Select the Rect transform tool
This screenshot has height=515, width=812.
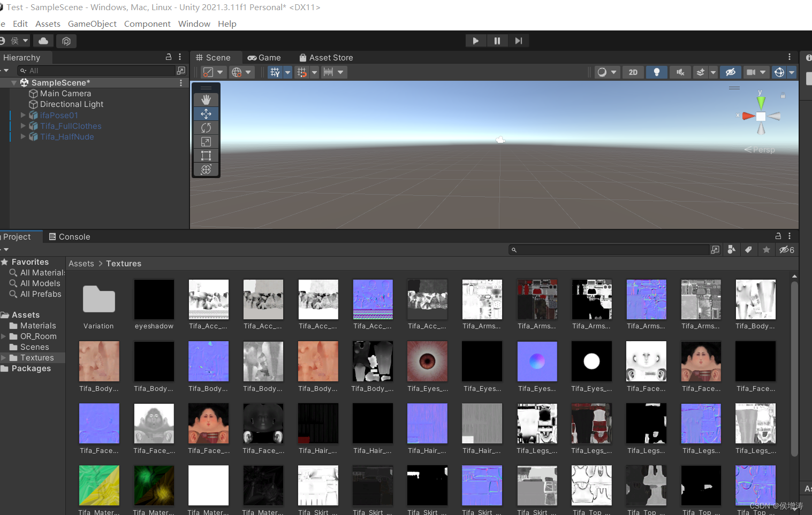[206, 156]
